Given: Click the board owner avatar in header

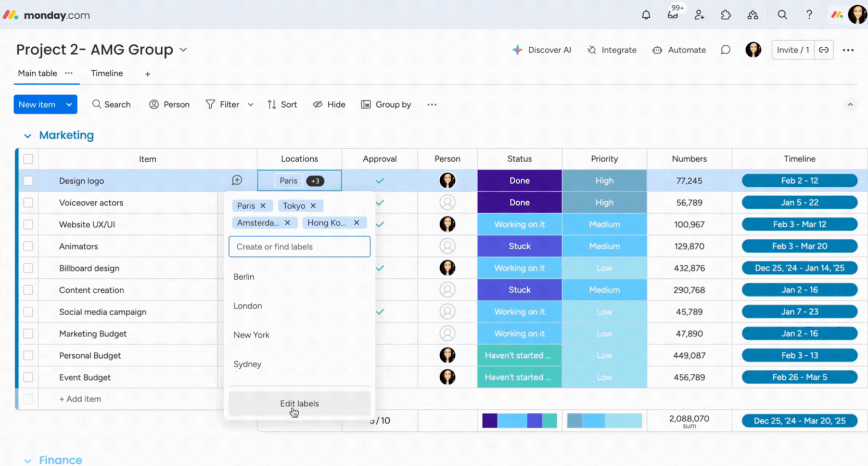Looking at the screenshot, I should coord(753,50).
